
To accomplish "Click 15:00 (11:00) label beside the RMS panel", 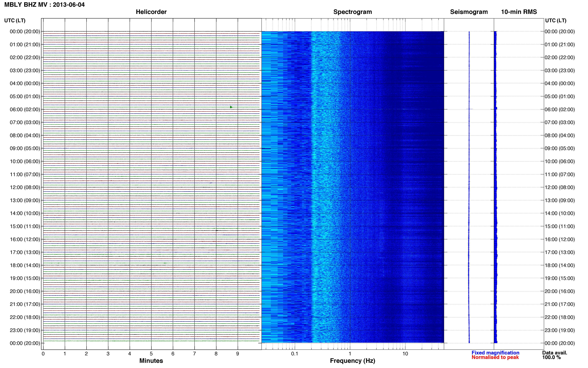I will (x=560, y=226).
